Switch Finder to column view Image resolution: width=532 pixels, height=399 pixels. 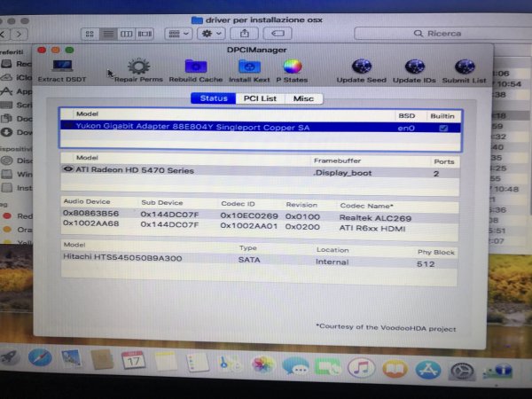[x=126, y=34]
